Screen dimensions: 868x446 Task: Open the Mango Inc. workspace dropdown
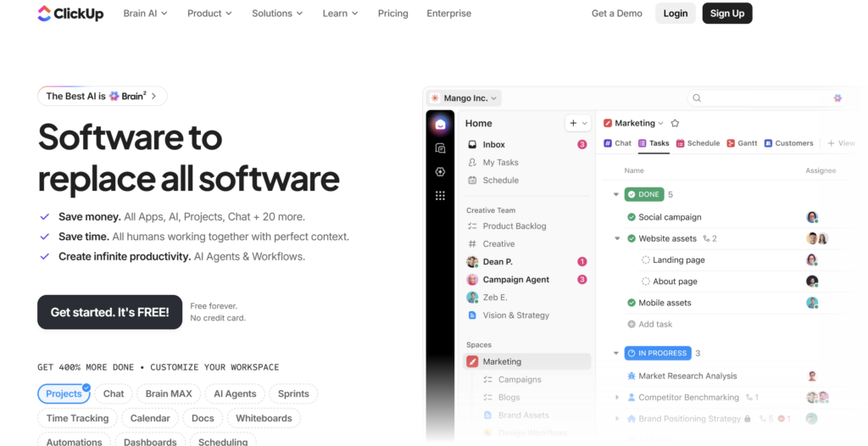coord(465,98)
